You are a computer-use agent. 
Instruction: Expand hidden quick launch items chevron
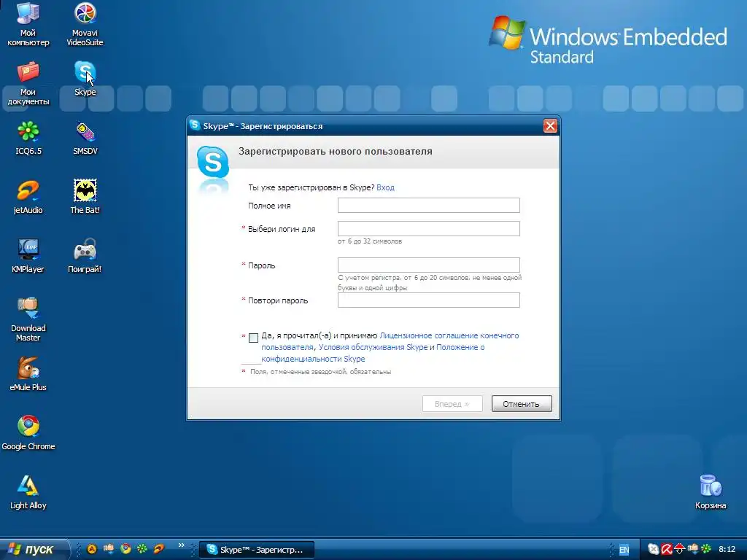(181, 545)
